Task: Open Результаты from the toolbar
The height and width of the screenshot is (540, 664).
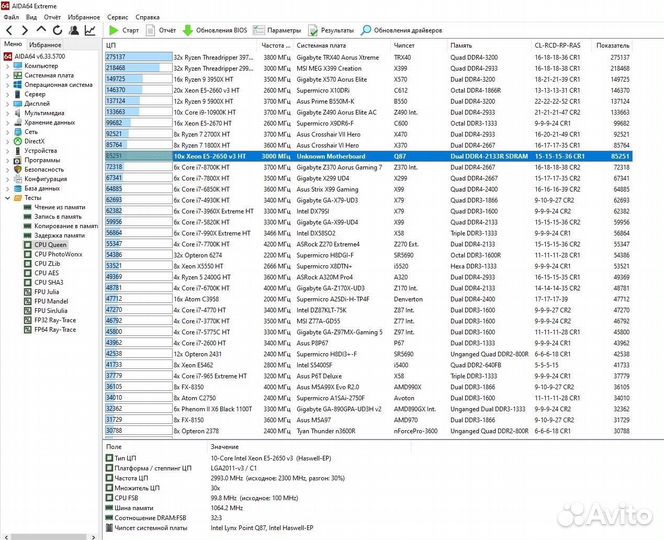Action: (331, 30)
